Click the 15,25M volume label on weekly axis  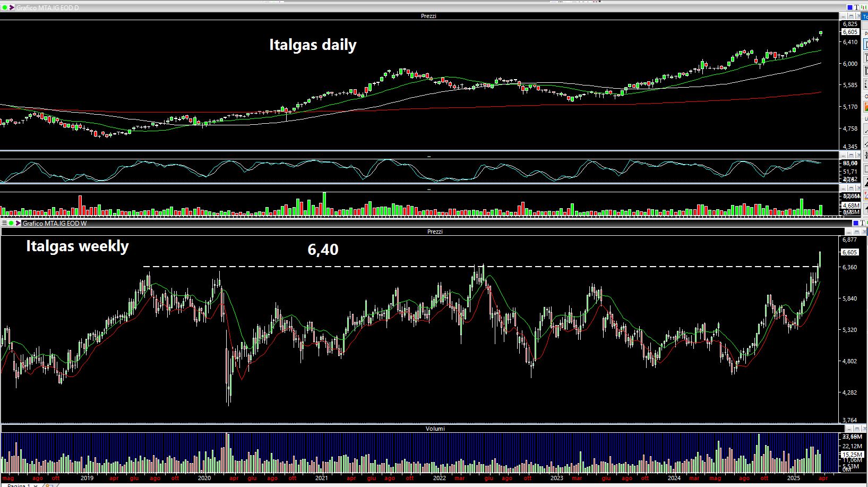pyautogui.click(x=852, y=455)
